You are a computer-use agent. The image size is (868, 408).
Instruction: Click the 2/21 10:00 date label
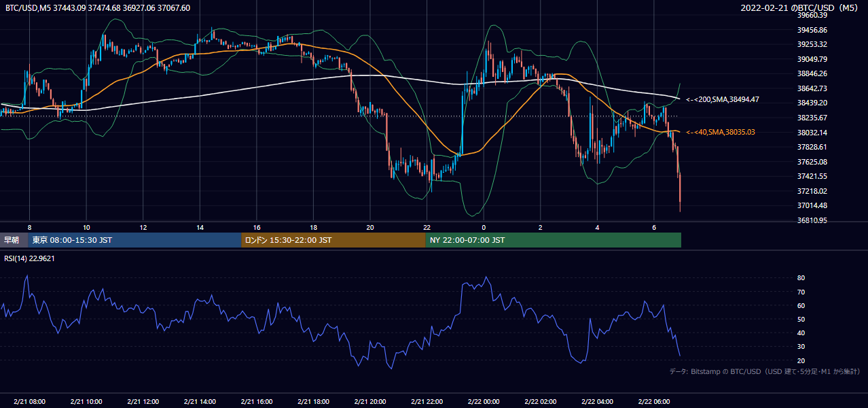(x=86, y=402)
